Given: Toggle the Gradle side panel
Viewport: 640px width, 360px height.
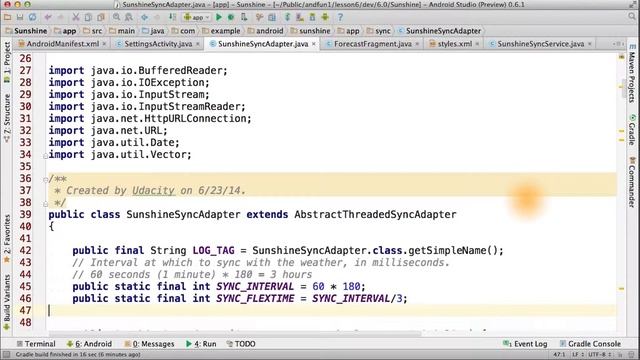Looking at the screenshot, I should coord(632,130).
